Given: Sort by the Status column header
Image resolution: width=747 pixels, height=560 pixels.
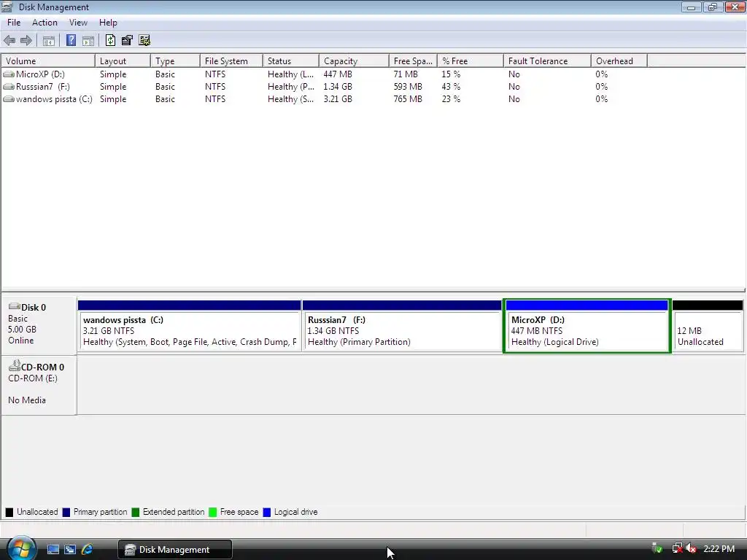Looking at the screenshot, I should 291,61.
